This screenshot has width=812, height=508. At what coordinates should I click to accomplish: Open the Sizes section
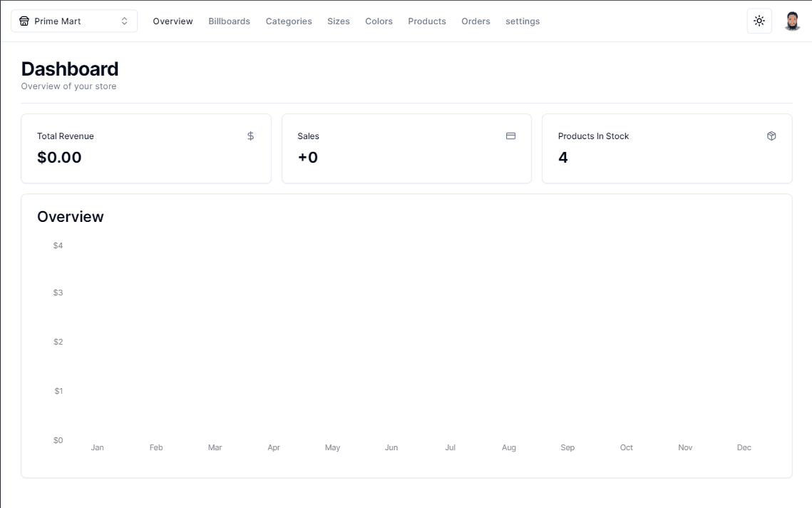(339, 21)
